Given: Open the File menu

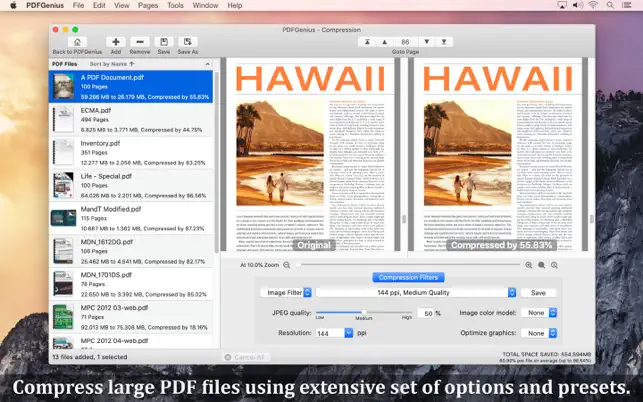Looking at the screenshot, I should [78, 5].
